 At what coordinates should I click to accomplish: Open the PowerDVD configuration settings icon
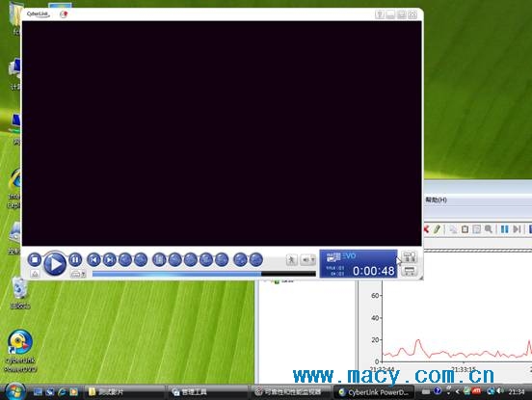[410, 256]
